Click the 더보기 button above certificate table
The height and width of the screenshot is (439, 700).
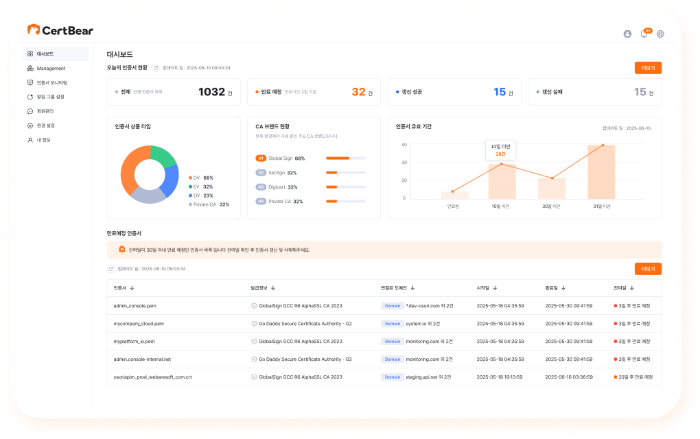[647, 269]
